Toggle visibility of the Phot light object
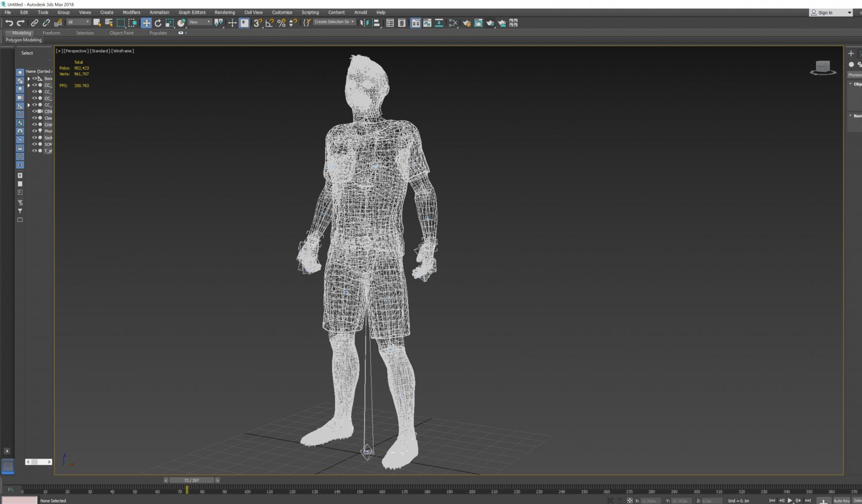The width and height of the screenshot is (862, 504). (x=34, y=131)
